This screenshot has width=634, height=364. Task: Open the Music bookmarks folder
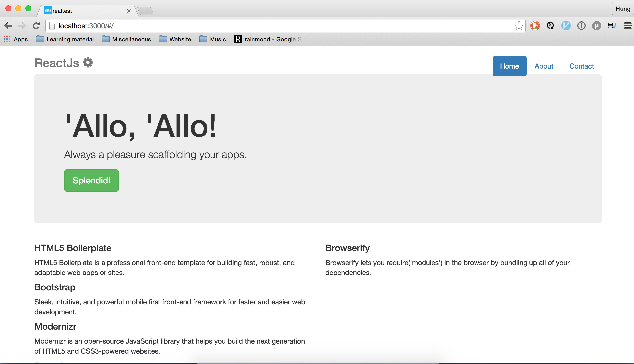[x=213, y=39]
